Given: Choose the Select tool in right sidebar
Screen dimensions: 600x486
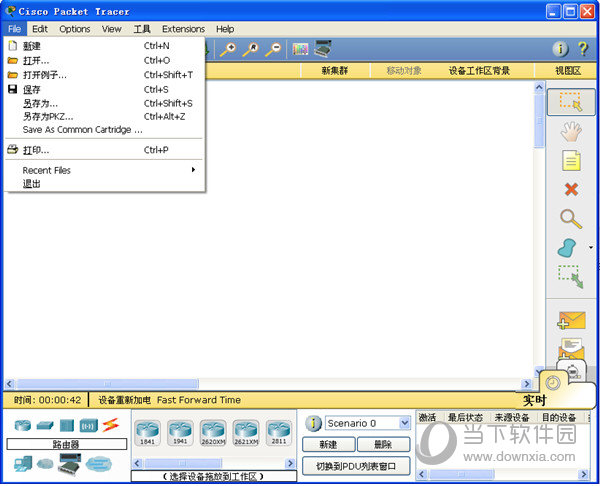Looking at the screenshot, I should tap(571, 102).
